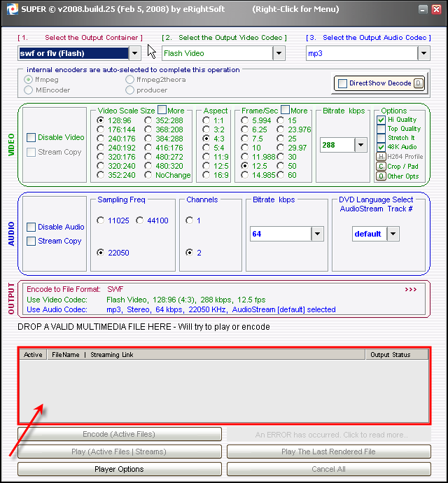Pick 29.97 frames per second
This screenshot has width=448, height=483.
281,148
